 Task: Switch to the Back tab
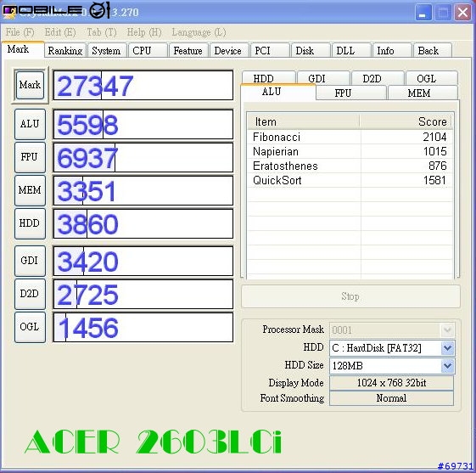[433, 50]
